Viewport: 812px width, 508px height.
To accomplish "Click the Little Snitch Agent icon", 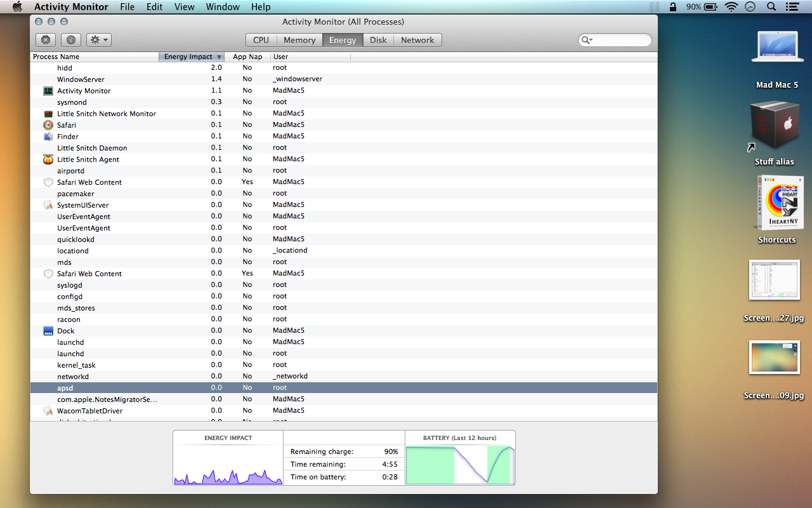I will [48, 159].
